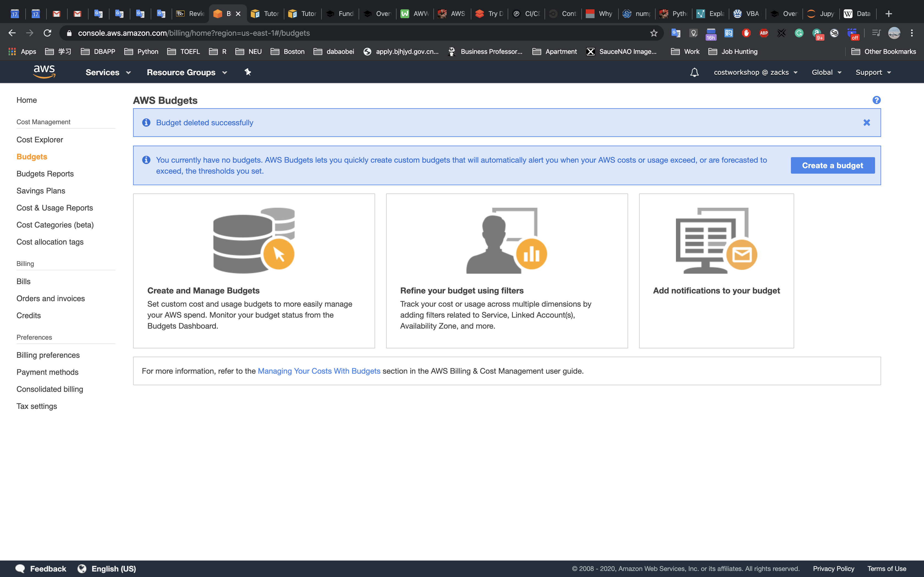Reload the page with refresh icon
The height and width of the screenshot is (577, 924).
click(47, 33)
